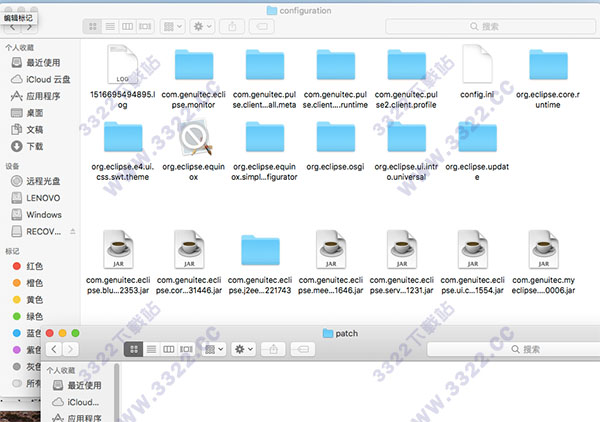Open 下载 in sidebar
Image resolution: width=600 pixels, height=422 pixels.
[x=28, y=146]
